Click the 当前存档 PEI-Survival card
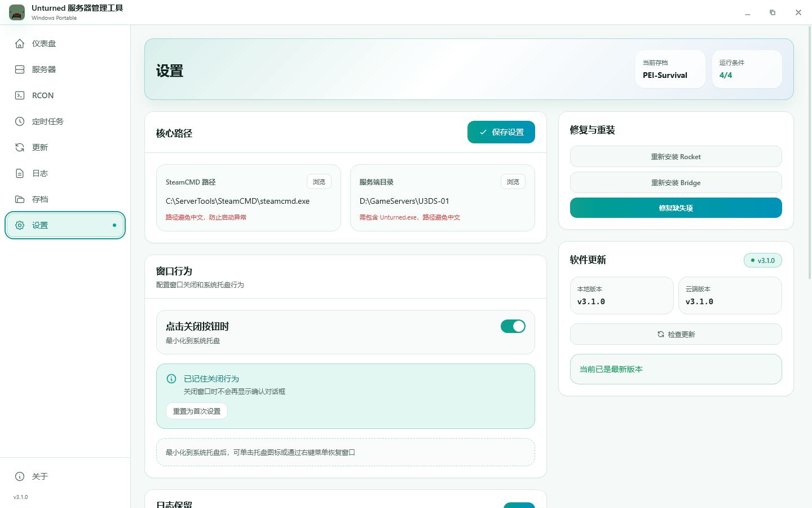This screenshot has height=508, width=812. pyautogui.click(x=670, y=69)
